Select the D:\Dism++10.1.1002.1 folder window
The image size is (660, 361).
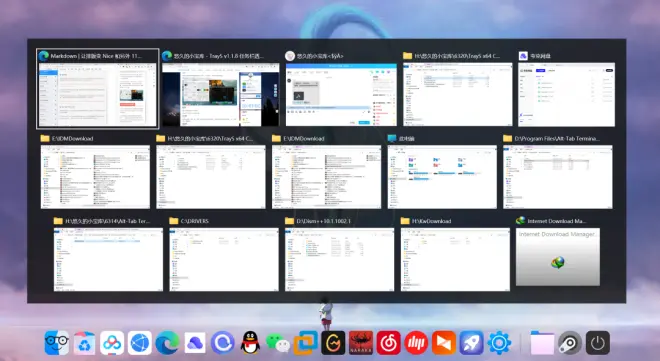[340, 254]
